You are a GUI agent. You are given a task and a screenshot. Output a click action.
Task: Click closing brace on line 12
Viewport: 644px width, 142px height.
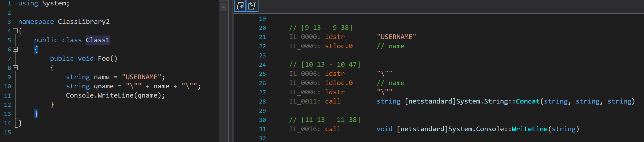(x=52, y=105)
